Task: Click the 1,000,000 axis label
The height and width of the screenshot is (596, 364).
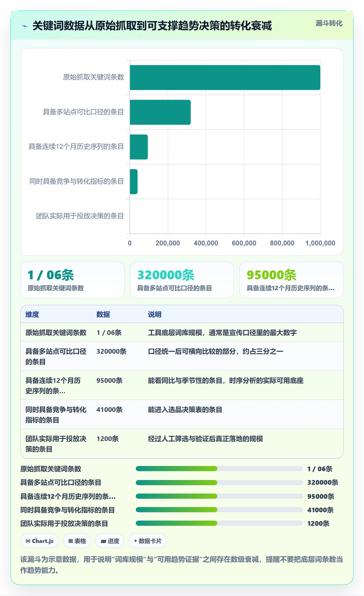Action: [320, 243]
